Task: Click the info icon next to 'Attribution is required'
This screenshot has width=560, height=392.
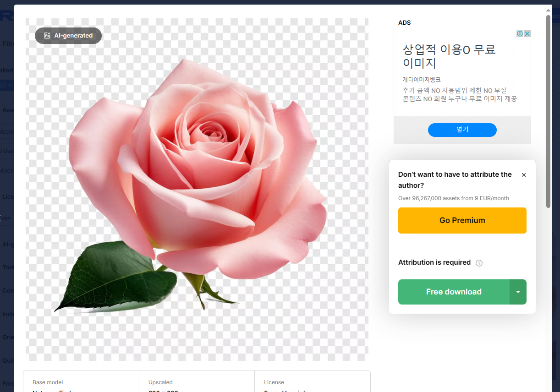Action: click(x=479, y=263)
